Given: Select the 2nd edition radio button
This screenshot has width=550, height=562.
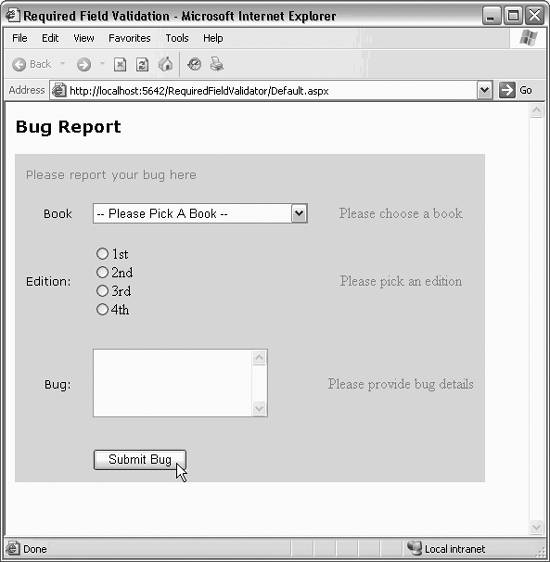Looking at the screenshot, I should (102, 272).
